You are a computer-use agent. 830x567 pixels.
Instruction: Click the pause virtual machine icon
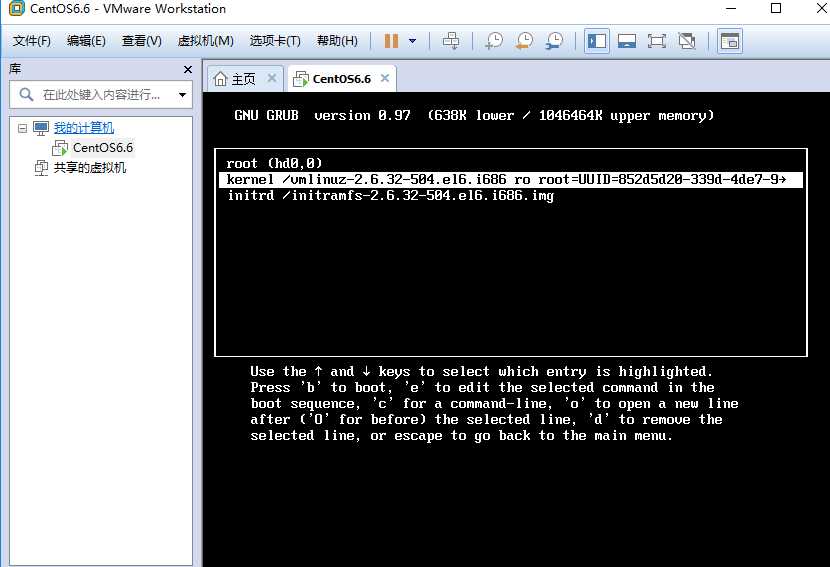pos(391,41)
